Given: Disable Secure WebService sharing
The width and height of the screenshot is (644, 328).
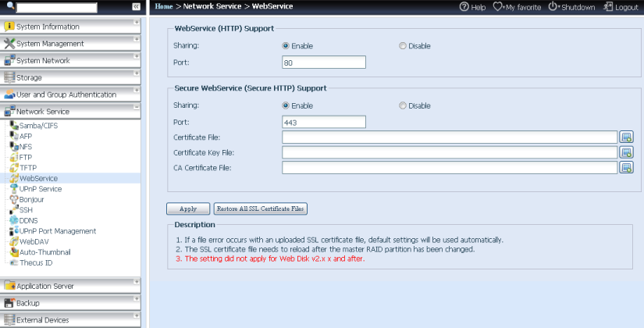Looking at the screenshot, I should (x=403, y=105).
